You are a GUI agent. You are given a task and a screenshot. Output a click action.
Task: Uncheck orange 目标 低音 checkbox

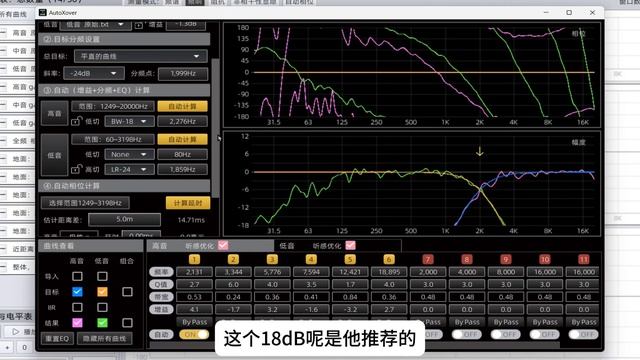102,292
